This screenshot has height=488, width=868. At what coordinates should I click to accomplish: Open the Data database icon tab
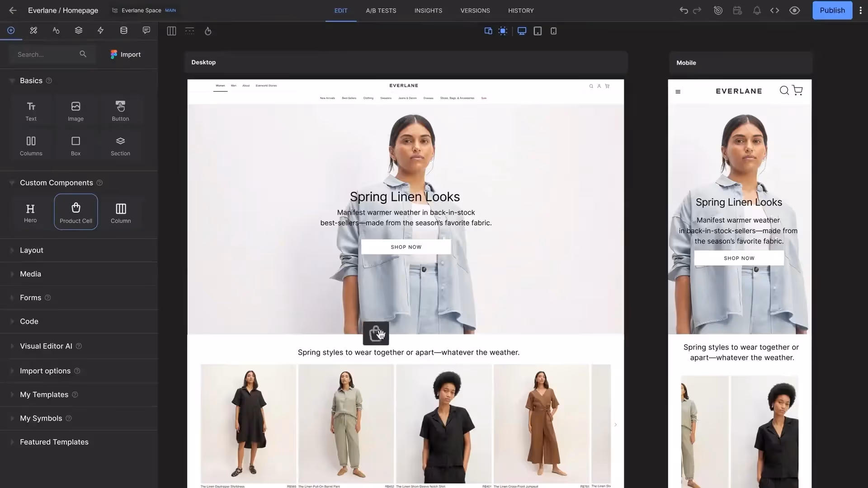123,30
